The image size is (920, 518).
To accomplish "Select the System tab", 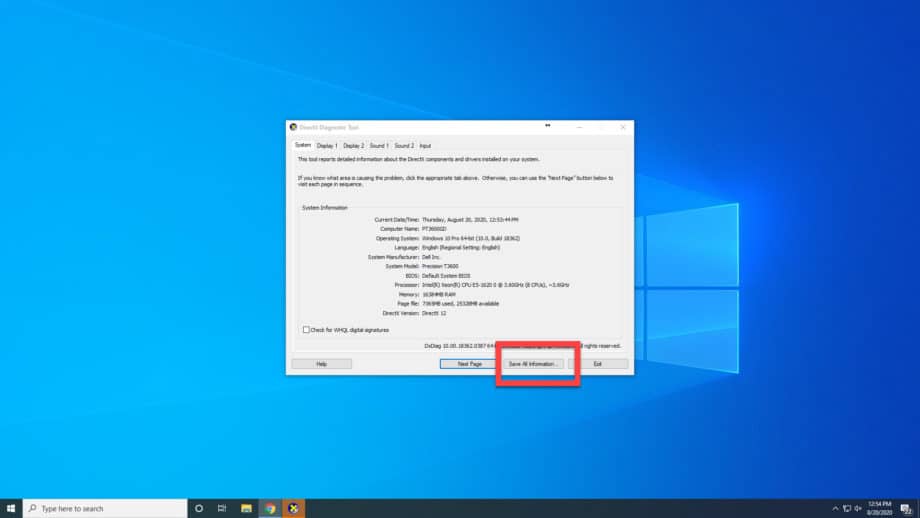I will click(x=303, y=145).
